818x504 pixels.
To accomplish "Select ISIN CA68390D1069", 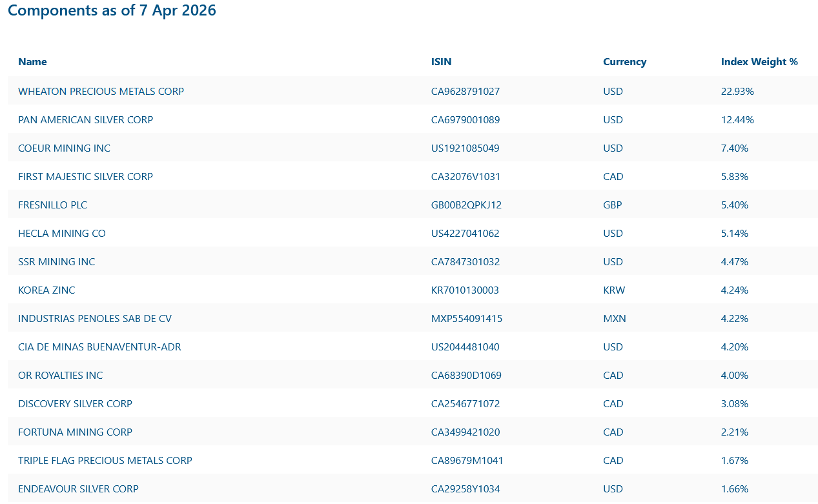I will [x=466, y=376].
